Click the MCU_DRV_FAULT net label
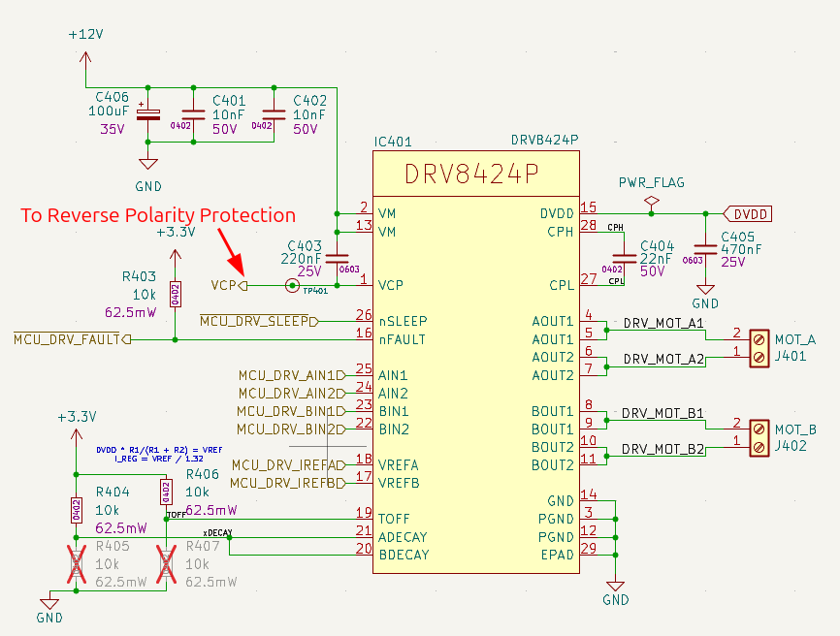This screenshot has height=636, width=840. click(x=73, y=339)
